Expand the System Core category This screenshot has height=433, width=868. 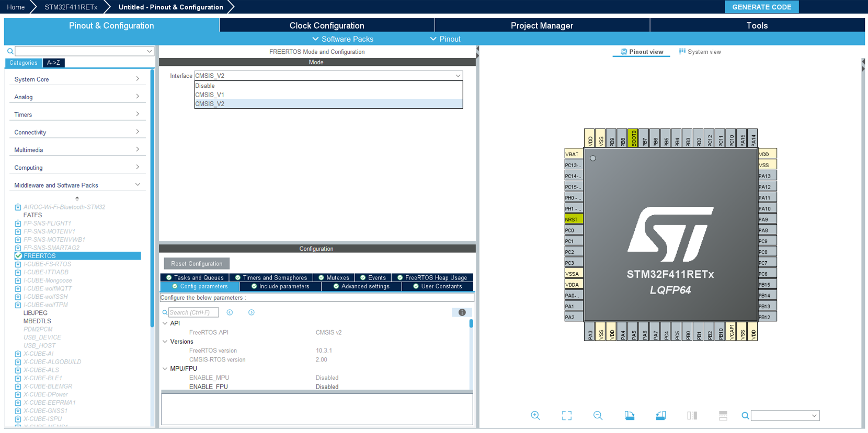point(77,79)
